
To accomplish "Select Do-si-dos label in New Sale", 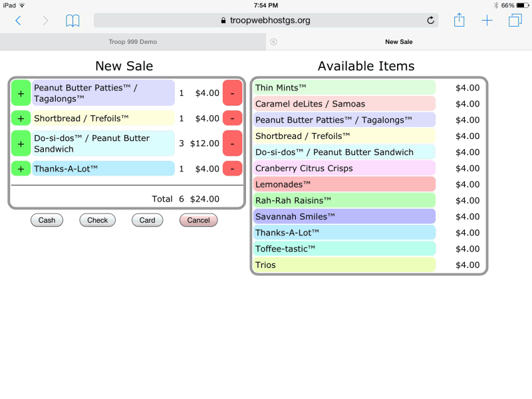I will [104, 144].
